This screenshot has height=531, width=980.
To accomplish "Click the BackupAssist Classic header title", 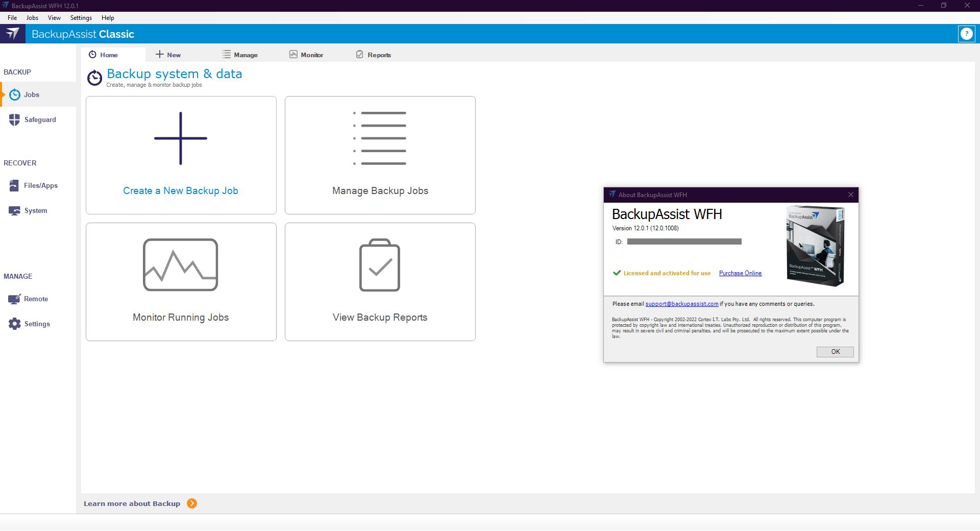I will [83, 34].
